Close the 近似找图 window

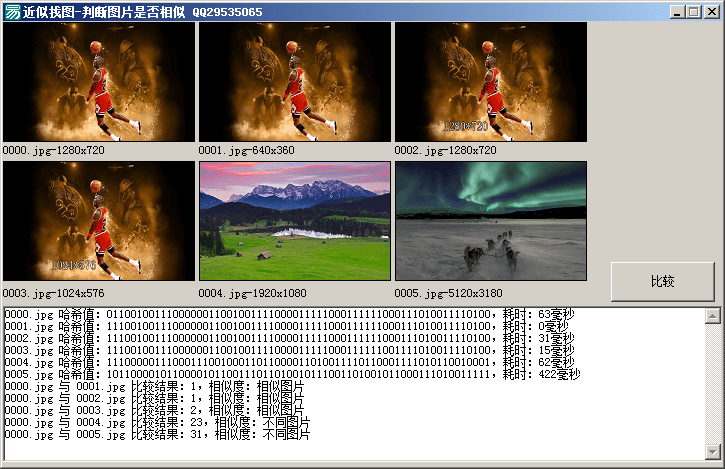[x=711, y=12]
